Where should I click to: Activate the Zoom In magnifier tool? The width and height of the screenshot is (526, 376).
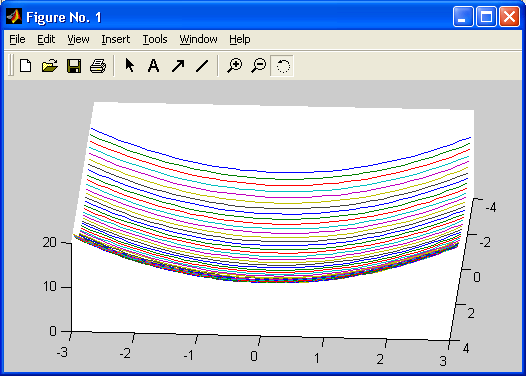[x=234, y=66]
